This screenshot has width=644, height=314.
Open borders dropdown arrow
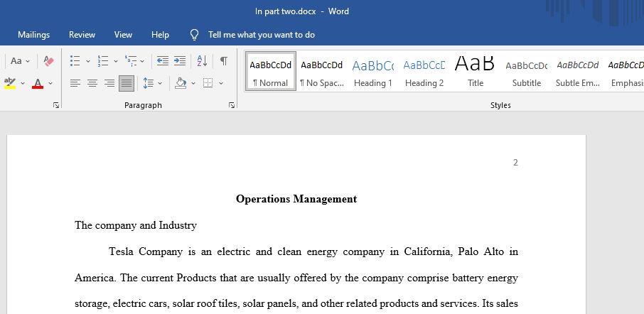pyautogui.click(x=221, y=83)
